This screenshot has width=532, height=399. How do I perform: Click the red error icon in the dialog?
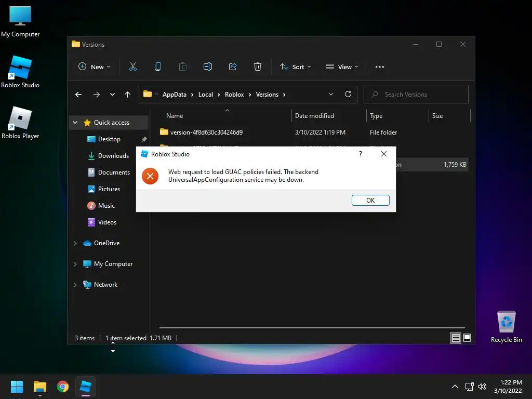(x=150, y=176)
